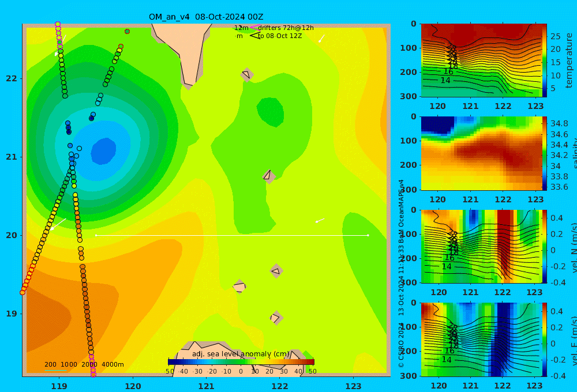Click the vertical "CSIRO 2024" credit text
The image size is (577, 392).
(x=401, y=345)
